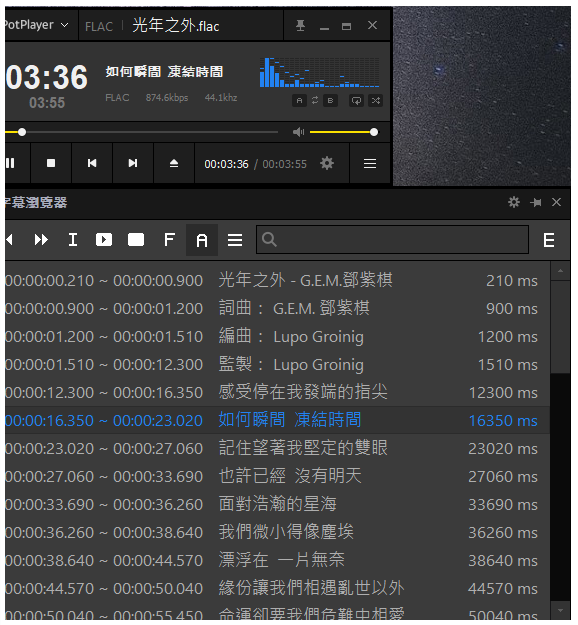The image size is (578, 625).
Task: Open subtitle browser settings gear
Action: [514, 202]
